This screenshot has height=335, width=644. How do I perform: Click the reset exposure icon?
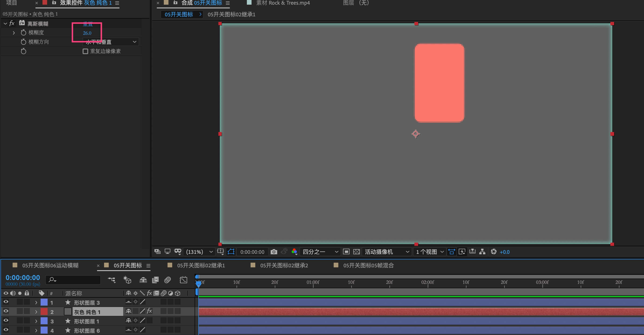point(493,252)
